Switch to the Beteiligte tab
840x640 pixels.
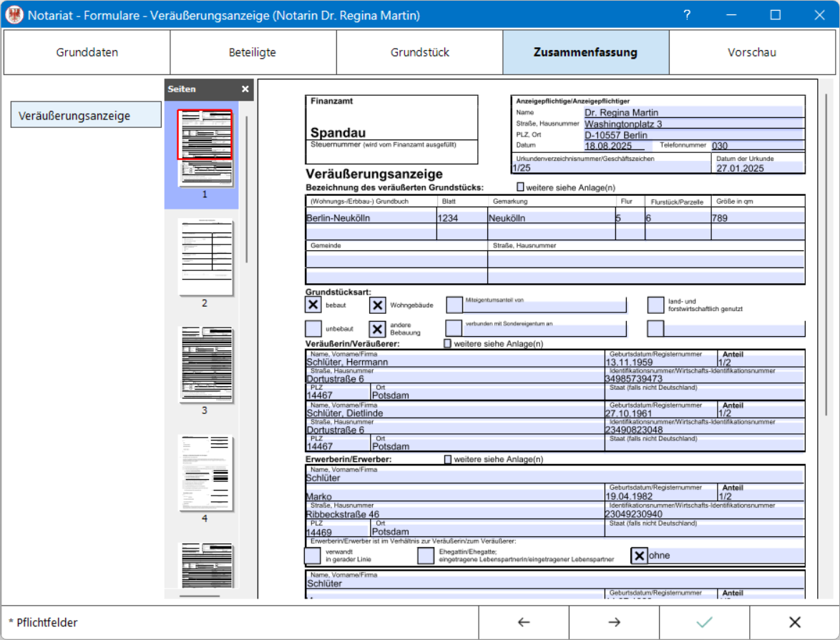253,52
